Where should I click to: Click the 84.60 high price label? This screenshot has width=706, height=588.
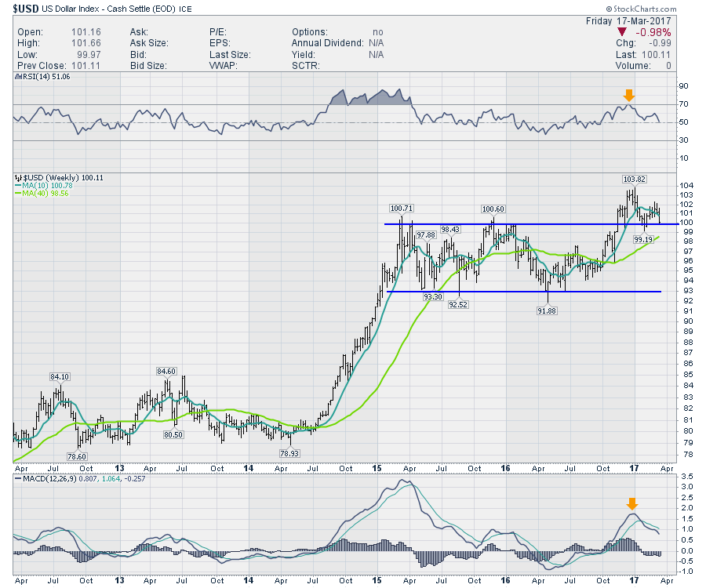pyautogui.click(x=166, y=371)
